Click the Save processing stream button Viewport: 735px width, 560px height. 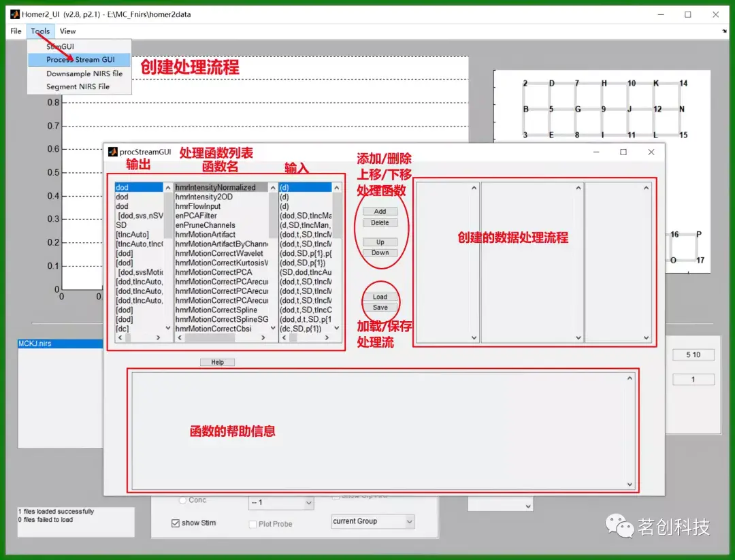pyautogui.click(x=380, y=308)
